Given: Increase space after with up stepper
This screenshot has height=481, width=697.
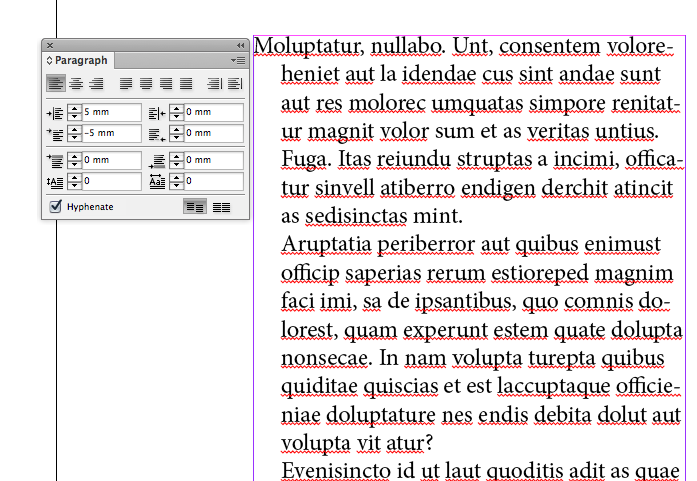Looking at the screenshot, I should [x=176, y=156].
